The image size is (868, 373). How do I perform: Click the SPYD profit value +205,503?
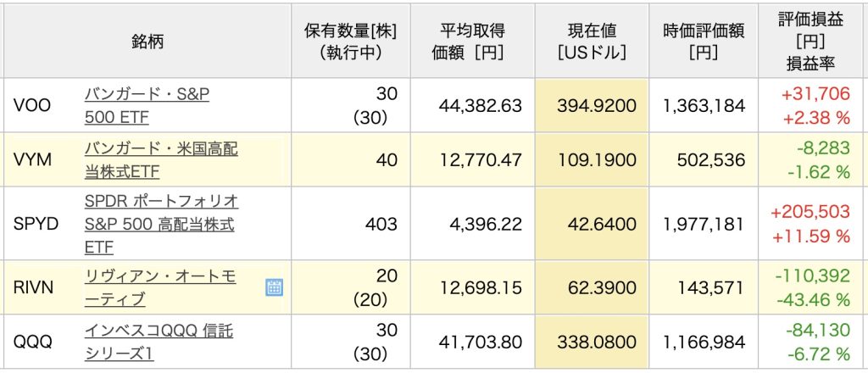click(810, 213)
